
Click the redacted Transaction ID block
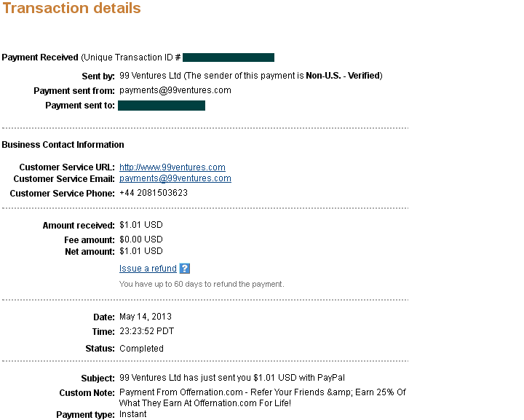(x=229, y=58)
